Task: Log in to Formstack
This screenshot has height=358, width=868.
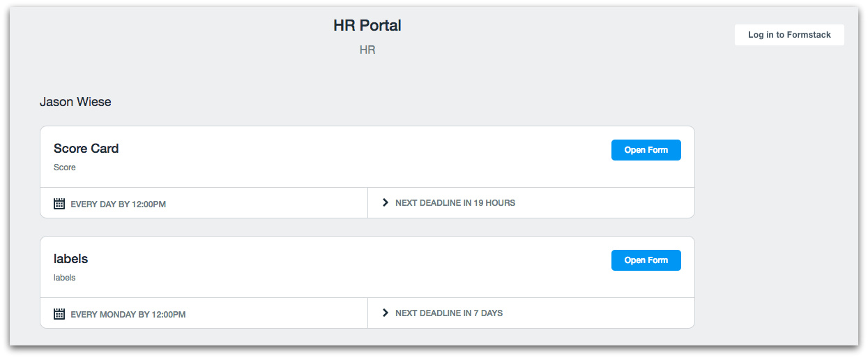Action: pos(789,35)
